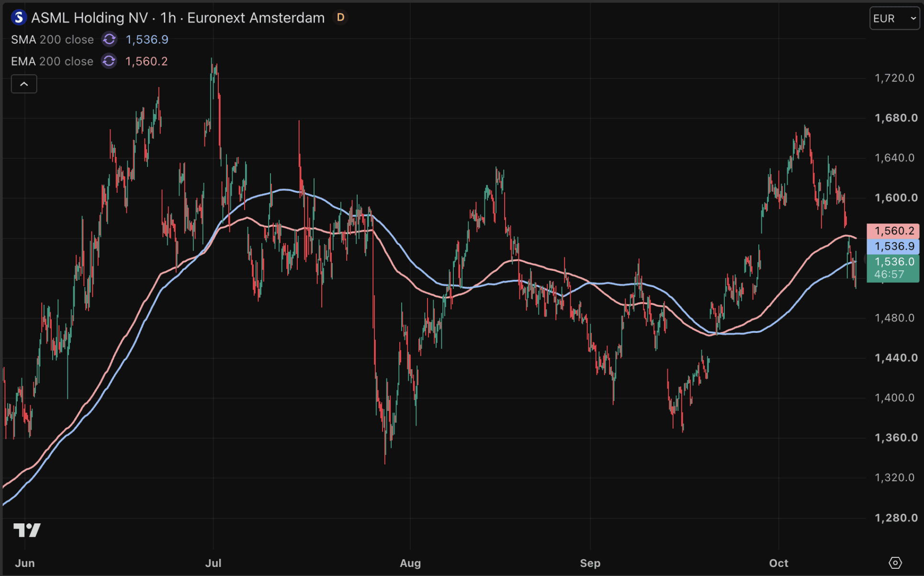Click the Jul label on time axis

coord(213,563)
